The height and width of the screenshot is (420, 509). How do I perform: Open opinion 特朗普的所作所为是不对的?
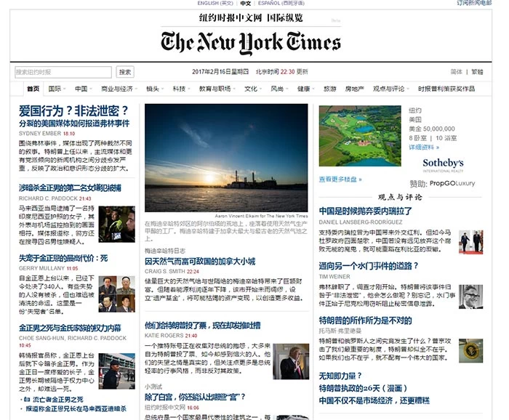click(x=366, y=320)
